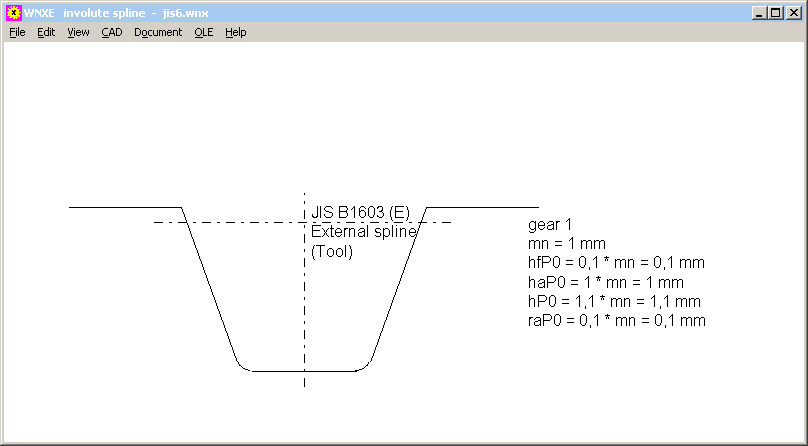Click the 'External spline' text
The height and width of the screenshot is (446, 808).
pos(363,232)
